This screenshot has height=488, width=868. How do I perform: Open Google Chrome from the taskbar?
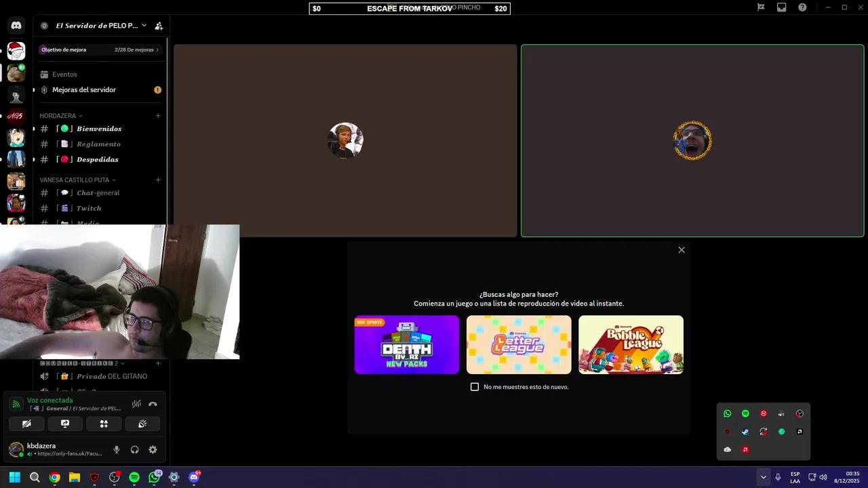click(54, 477)
